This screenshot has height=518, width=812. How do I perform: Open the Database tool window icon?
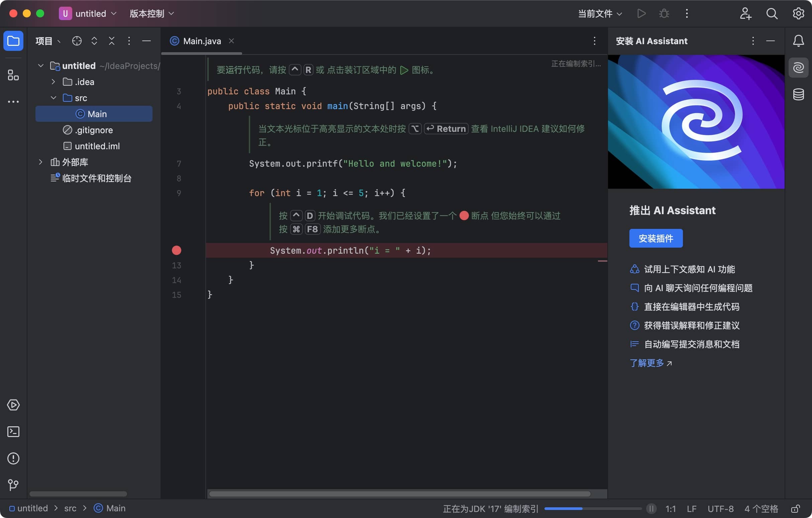[x=798, y=94]
